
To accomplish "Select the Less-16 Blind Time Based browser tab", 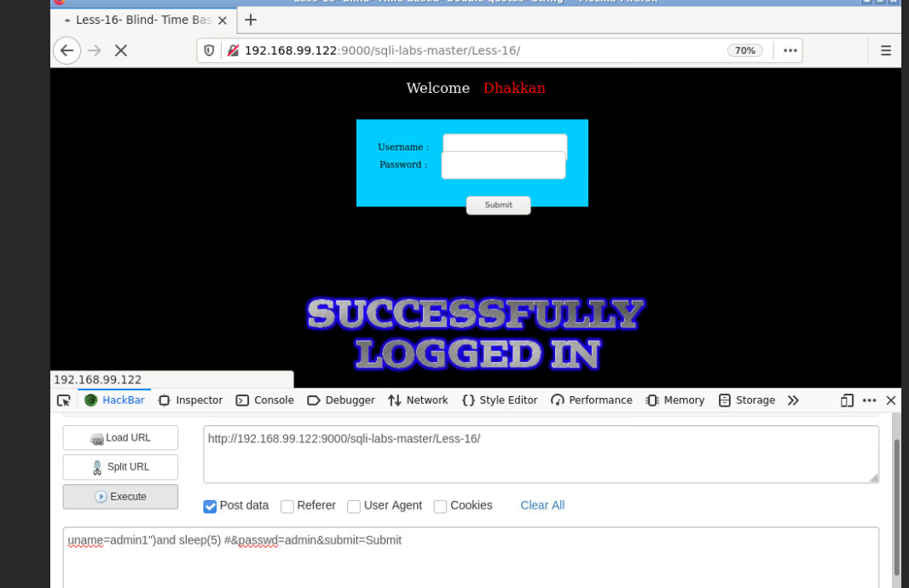I will point(144,20).
